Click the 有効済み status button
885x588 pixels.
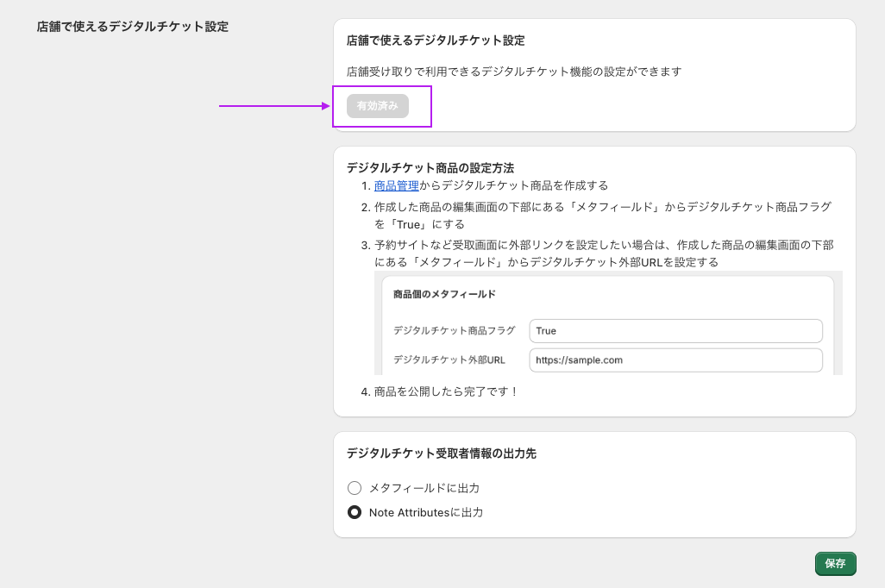coord(377,106)
